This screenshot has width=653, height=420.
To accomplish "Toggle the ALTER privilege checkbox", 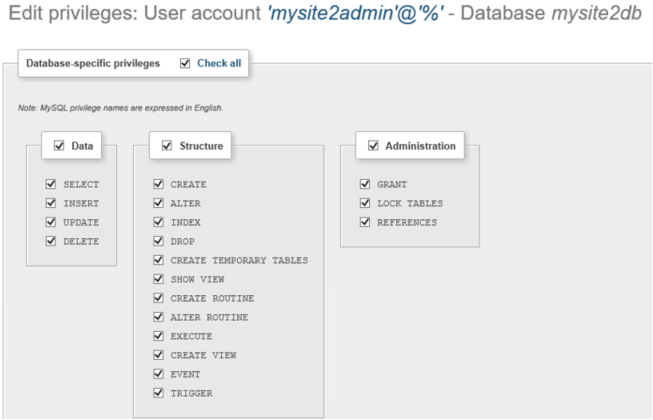I will 158,204.
